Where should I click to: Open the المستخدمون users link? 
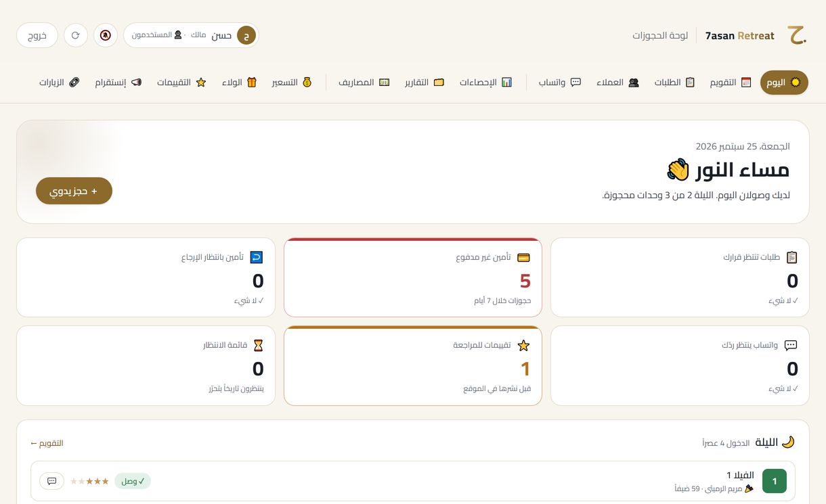(x=157, y=35)
